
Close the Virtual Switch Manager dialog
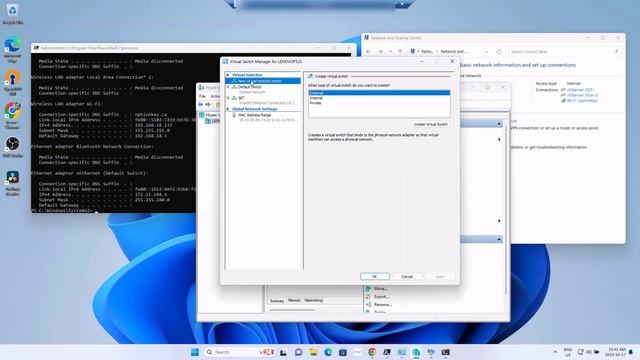tap(452, 61)
